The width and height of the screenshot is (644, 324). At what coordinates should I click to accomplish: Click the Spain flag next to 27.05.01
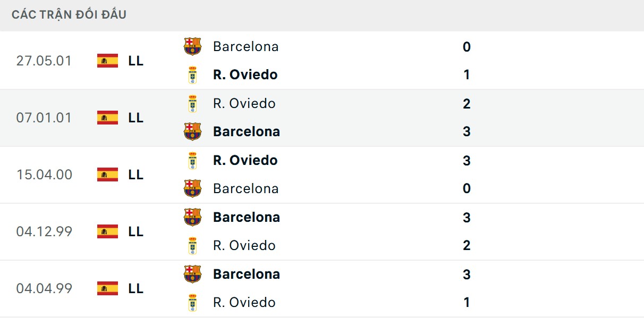107,60
